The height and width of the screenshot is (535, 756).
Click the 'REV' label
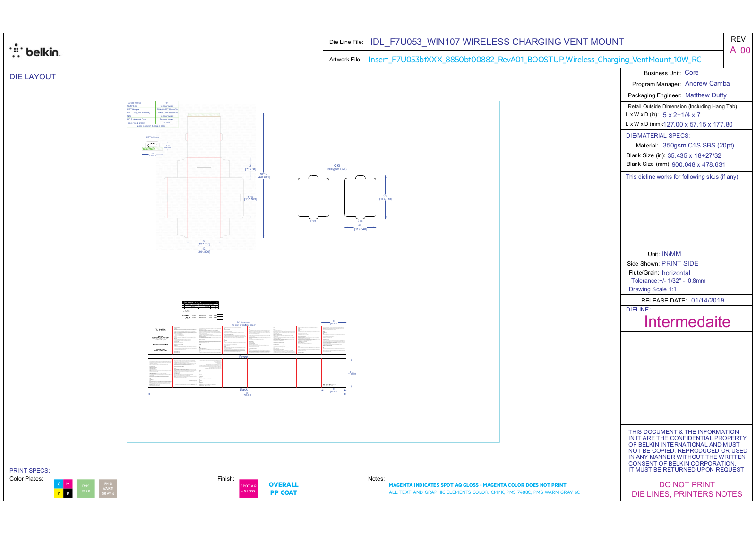pos(738,39)
